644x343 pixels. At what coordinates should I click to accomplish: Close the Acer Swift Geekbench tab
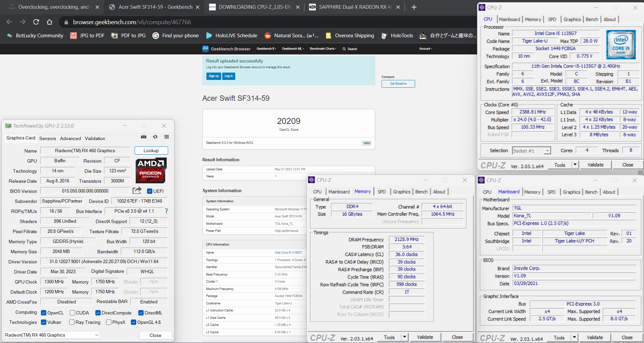point(198,7)
